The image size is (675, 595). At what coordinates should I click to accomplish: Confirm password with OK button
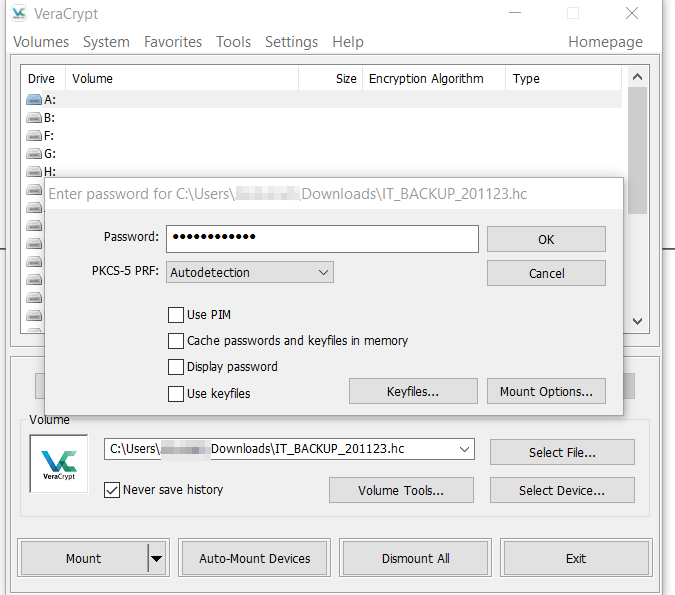[x=546, y=239]
